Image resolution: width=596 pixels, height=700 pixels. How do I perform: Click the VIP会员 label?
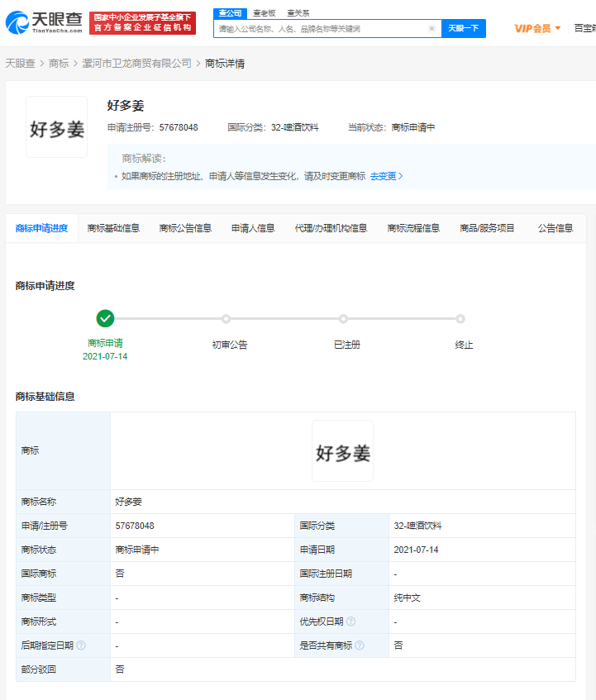point(532,29)
